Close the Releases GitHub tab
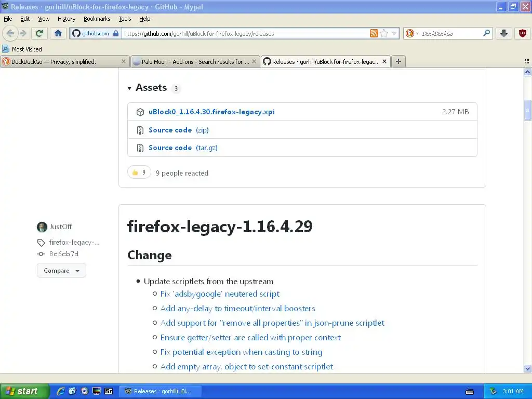 [384, 61]
